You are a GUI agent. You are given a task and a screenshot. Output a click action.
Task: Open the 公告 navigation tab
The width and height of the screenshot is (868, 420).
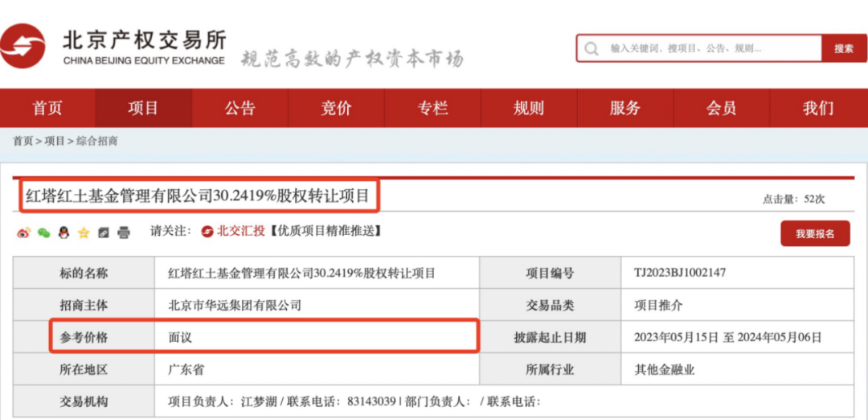(240, 108)
